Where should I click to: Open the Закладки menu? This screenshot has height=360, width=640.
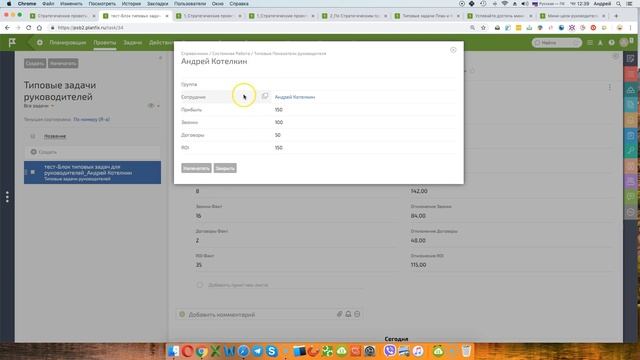click(x=158, y=4)
